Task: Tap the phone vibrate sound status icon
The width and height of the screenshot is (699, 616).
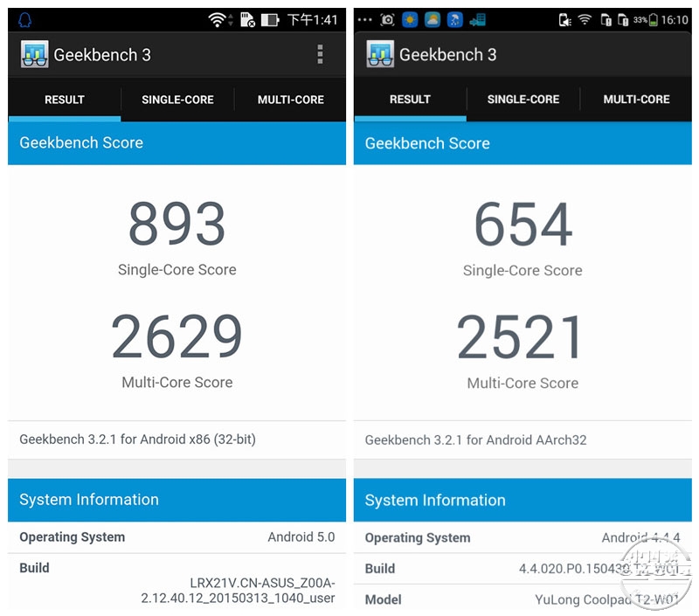Action: click(x=564, y=20)
